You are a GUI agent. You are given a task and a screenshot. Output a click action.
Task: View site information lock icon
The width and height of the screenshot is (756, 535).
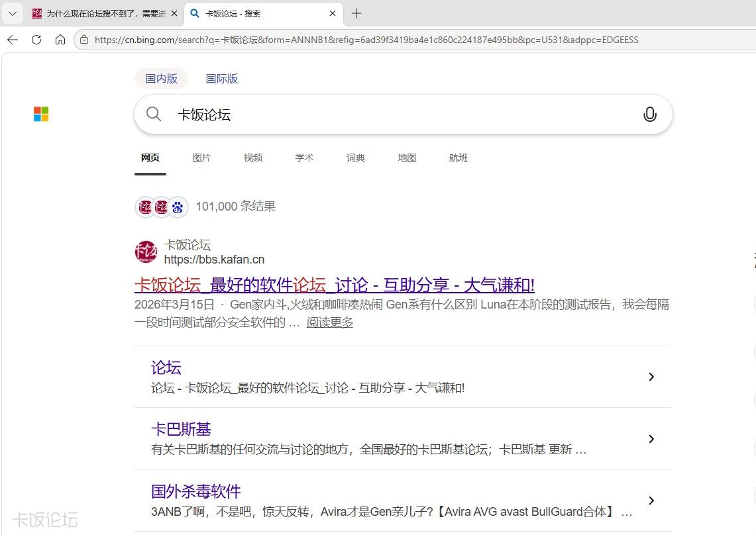coord(84,40)
